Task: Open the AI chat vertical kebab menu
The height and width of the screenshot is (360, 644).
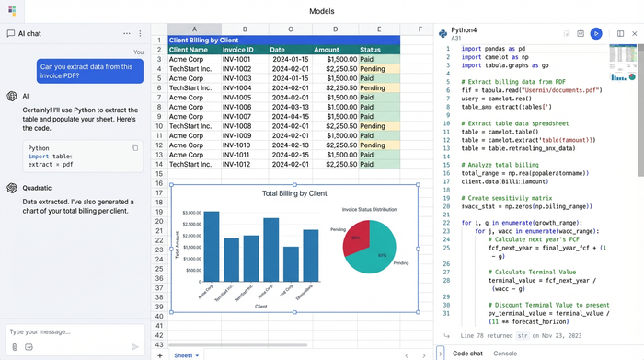Action: (140, 34)
